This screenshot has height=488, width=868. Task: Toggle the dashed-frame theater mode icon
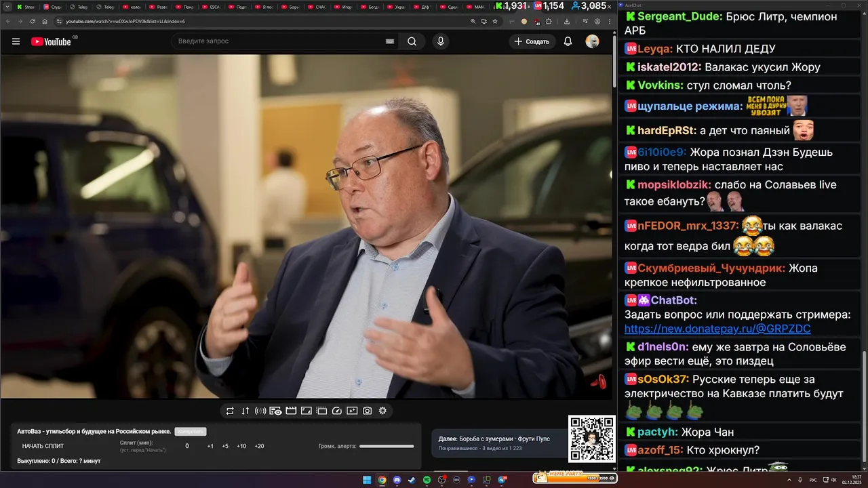[321, 411]
